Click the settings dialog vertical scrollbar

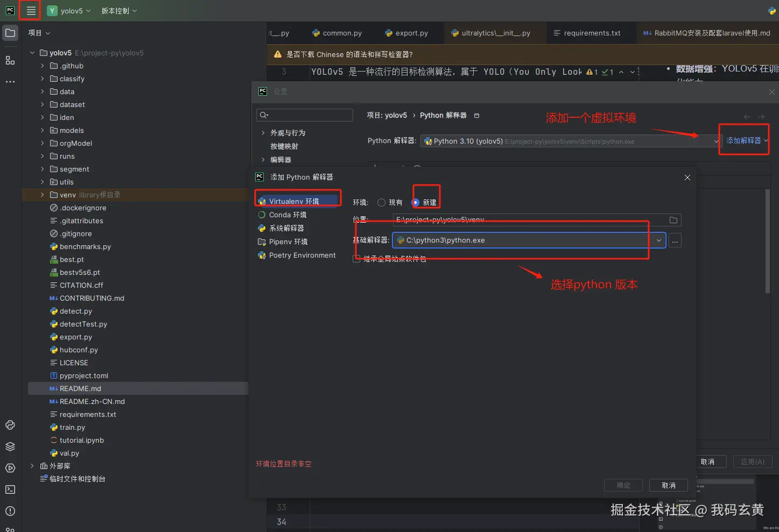[768, 241]
